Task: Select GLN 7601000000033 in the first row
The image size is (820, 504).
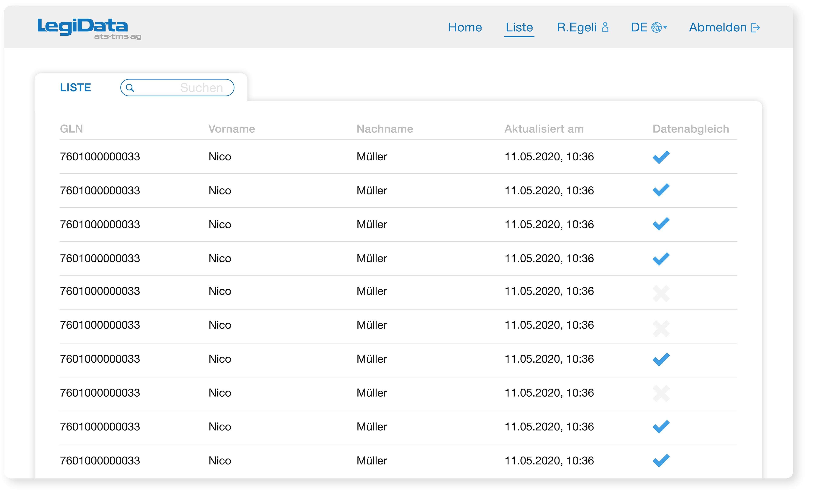Action: pyautogui.click(x=100, y=156)
